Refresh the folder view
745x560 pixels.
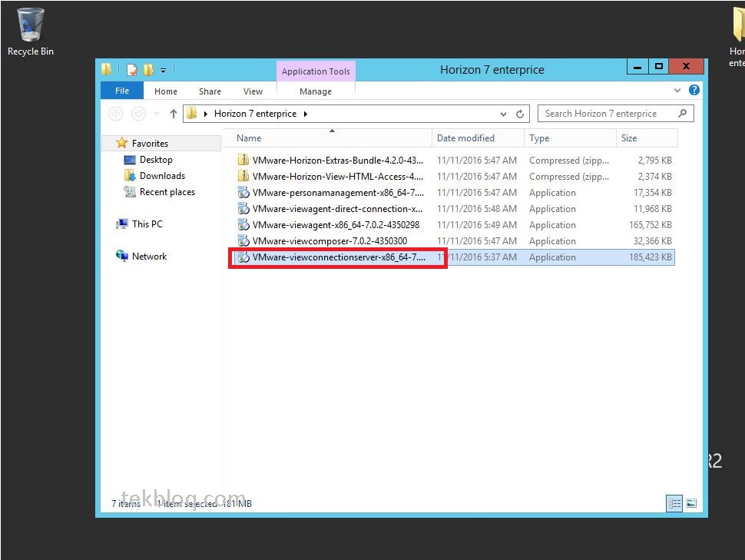520,114
